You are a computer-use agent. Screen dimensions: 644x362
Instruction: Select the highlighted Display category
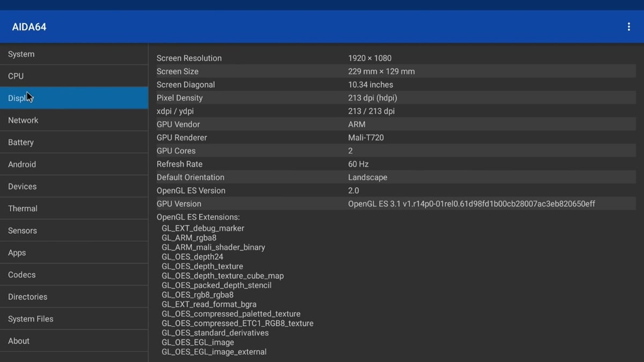tap(74, 98)
